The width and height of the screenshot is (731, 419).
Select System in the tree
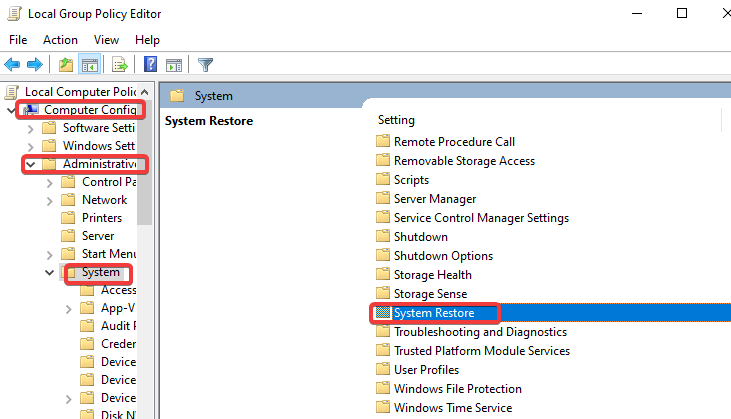pyautogui.click(x=101, y=272)
